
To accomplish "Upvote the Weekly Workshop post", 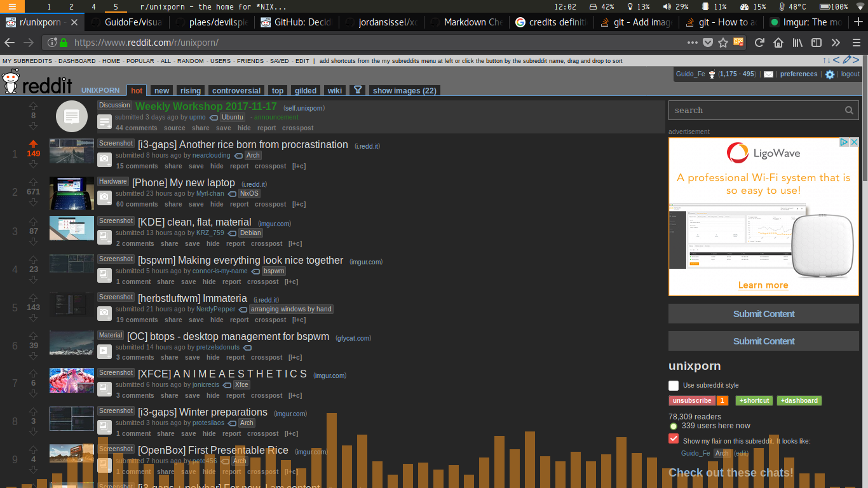I will click(33, 106).
